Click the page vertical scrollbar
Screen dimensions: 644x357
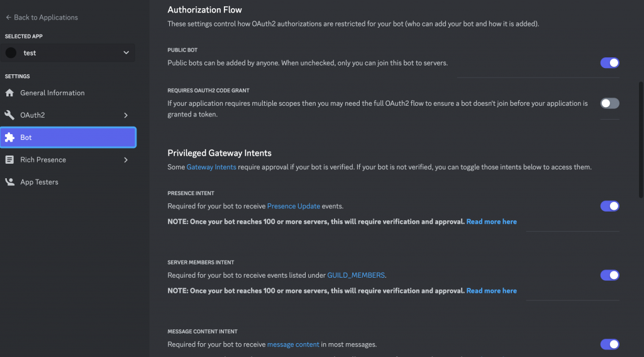pos(641,139)
